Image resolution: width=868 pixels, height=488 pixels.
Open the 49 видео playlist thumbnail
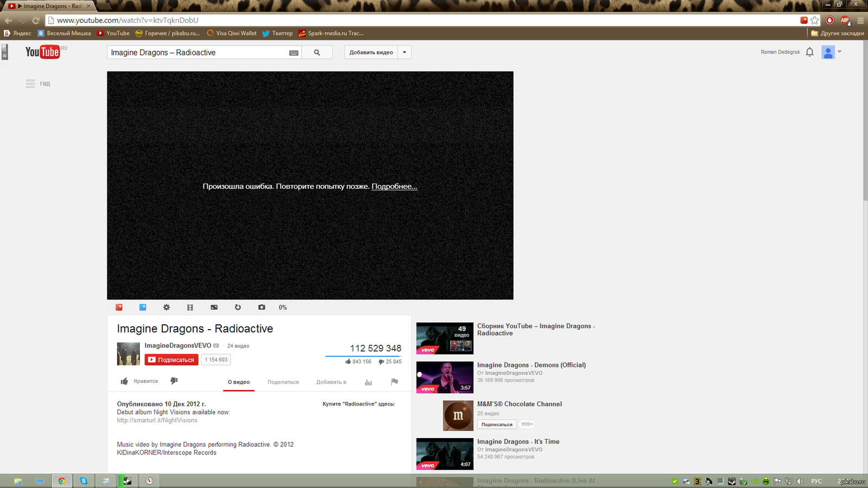tap(445, 338)
